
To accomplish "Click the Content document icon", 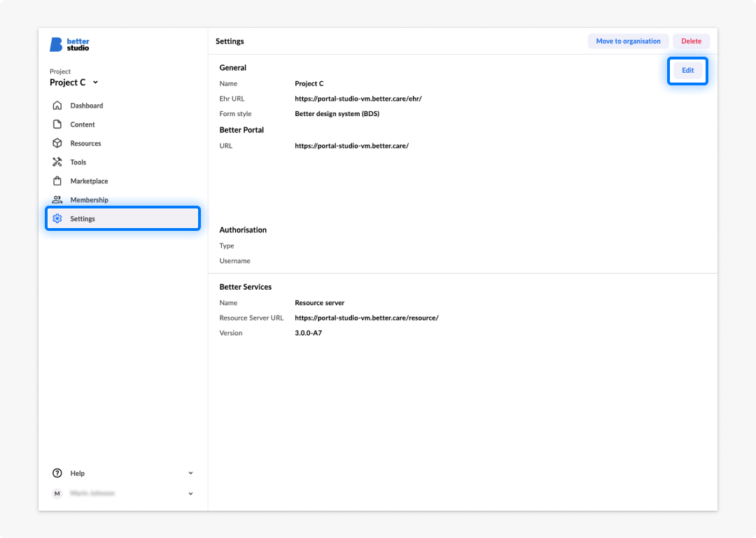I will 57,125.
